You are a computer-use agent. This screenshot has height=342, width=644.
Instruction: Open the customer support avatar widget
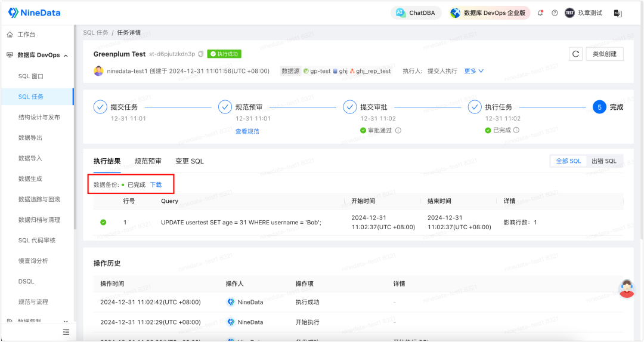tap(626, 288)
